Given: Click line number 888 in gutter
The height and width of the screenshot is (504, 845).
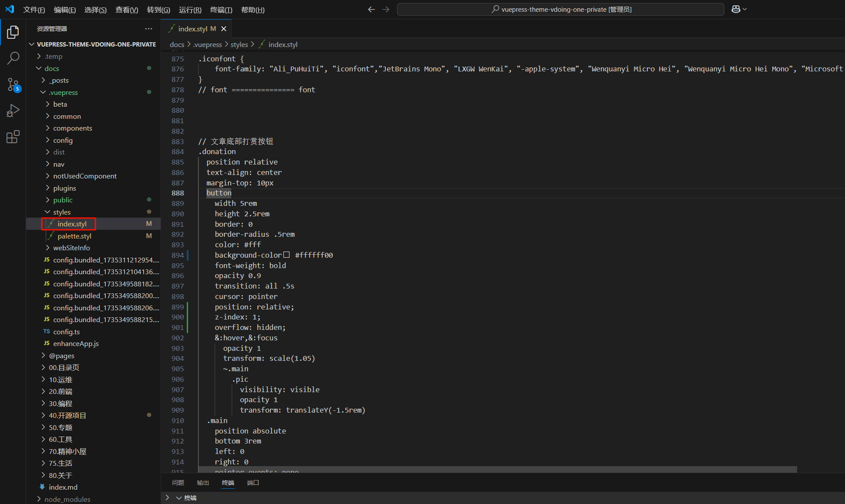Looking at the screenshot, I should pos(178,193).
